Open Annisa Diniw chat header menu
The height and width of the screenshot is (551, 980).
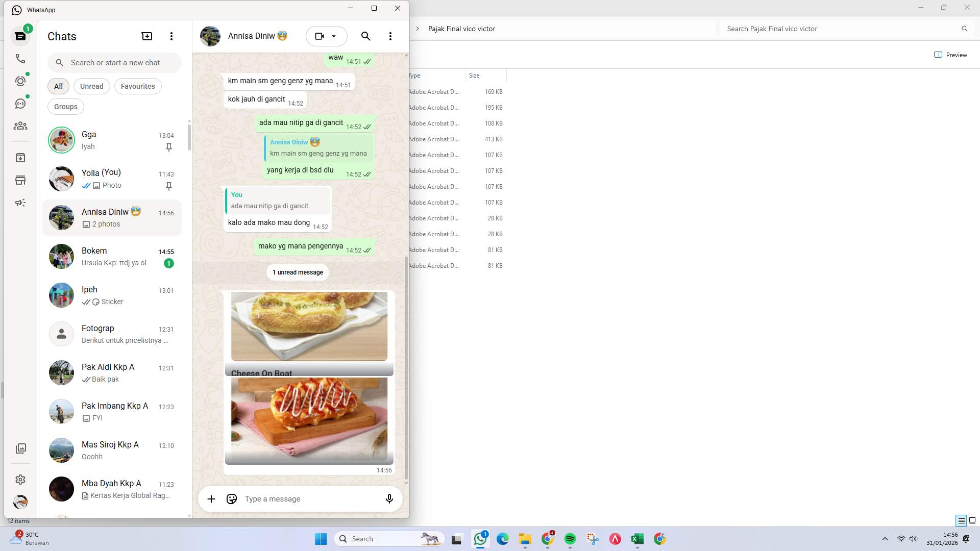(390, 36)
